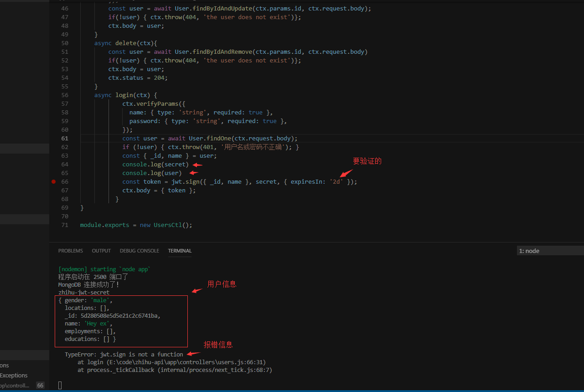Click 'jwt.sign' call on line 66
This screenshot has width=584, height=392.
point(186,181)
